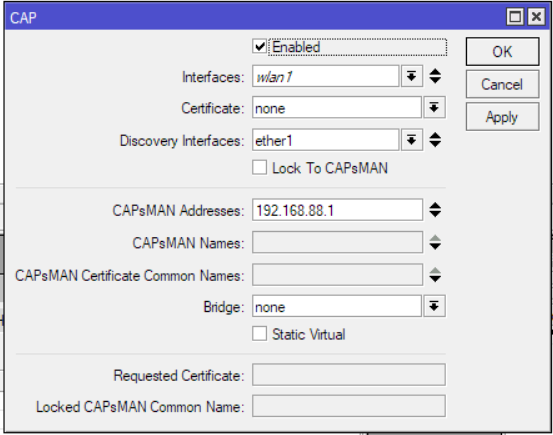The height and width of the screenshot is (435, 553).
Task: Apply the CAP settings
Action: pyautogui.click(x=502, y=117)
